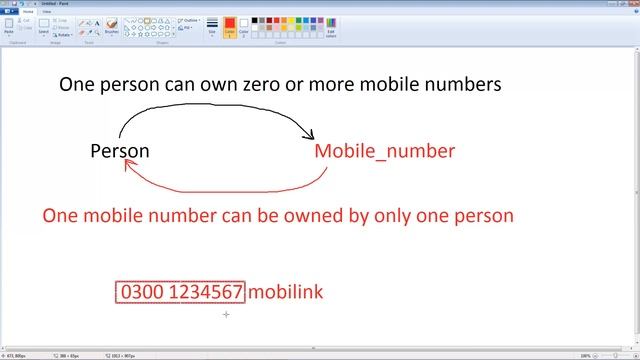The image size is (640, 360).
Task: Select the Color picker eyedropper tool
Action: [x=89, y=33]
